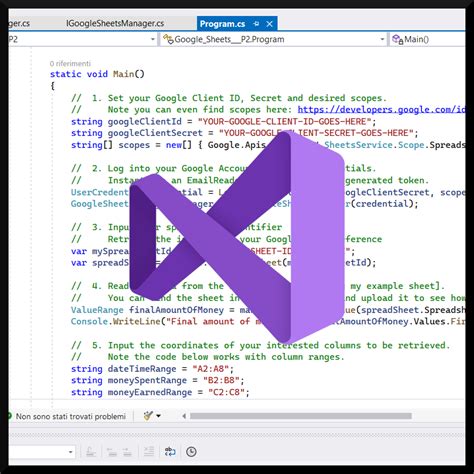
Task: Open the developers.google.com link in comment
Action: click(x=381, y=109)
